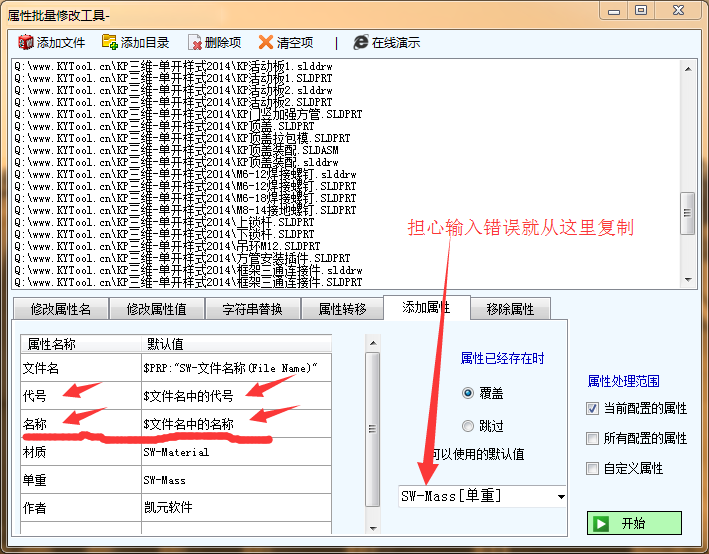
Task: Click the file list scroll-up arrow
Action: tap(688, 69)
